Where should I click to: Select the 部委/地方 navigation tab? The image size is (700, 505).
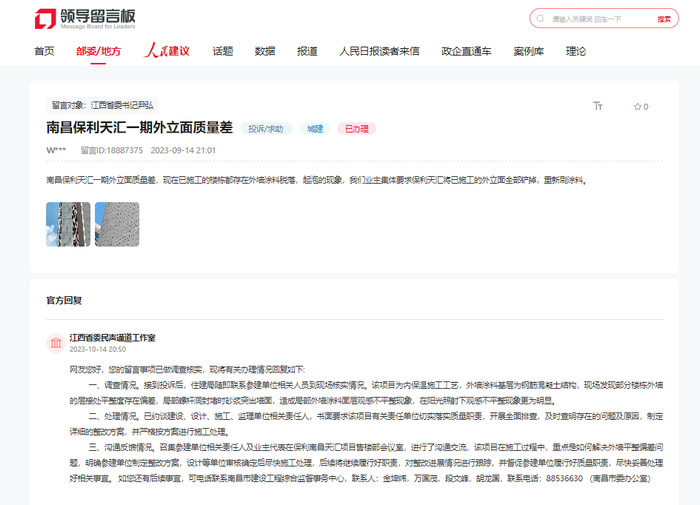pyautogui.click(x=98, y=51)
